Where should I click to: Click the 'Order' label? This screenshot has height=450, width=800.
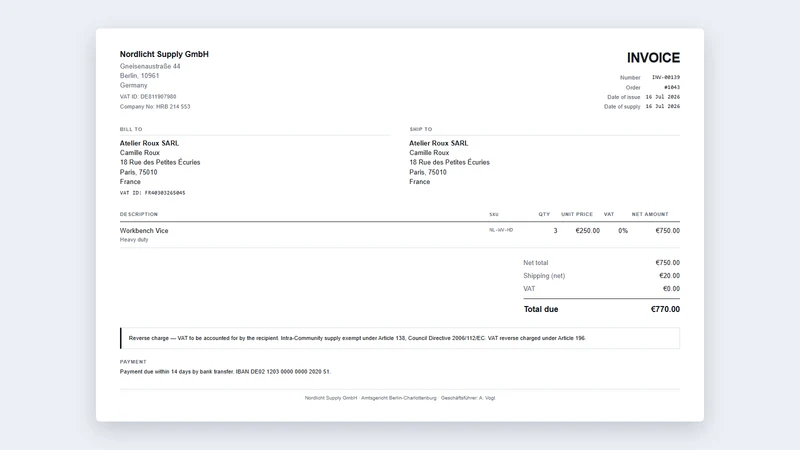(x=633, y=87)
